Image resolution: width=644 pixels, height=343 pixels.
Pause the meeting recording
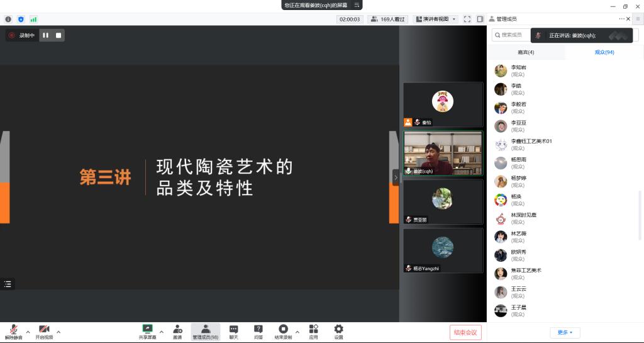[45, 35]
